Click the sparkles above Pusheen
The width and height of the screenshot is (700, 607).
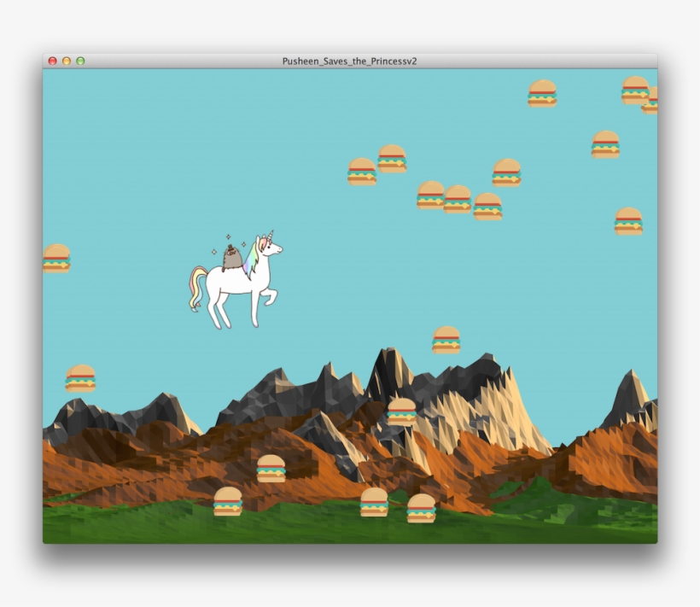coord(229,240)
